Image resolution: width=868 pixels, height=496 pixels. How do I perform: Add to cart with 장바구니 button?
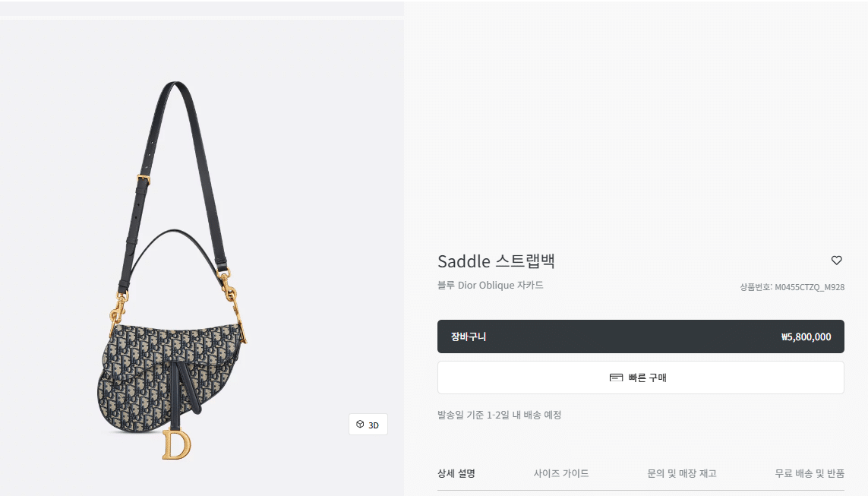640,336
